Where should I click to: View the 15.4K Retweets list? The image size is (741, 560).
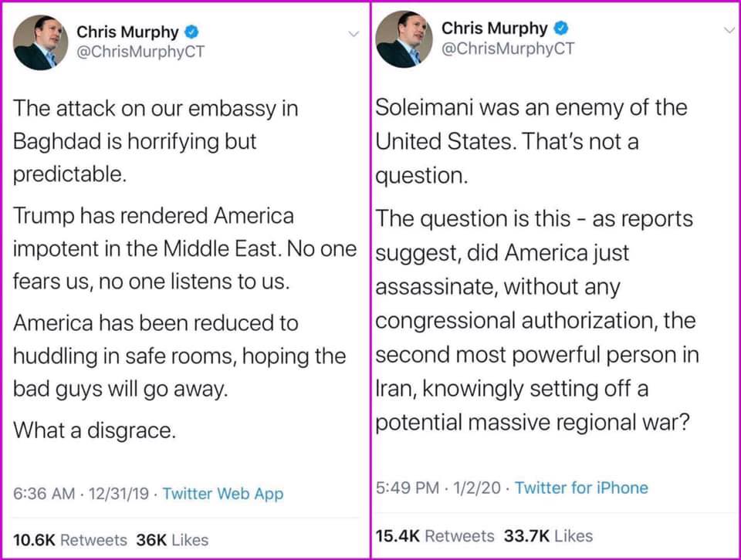435,536
